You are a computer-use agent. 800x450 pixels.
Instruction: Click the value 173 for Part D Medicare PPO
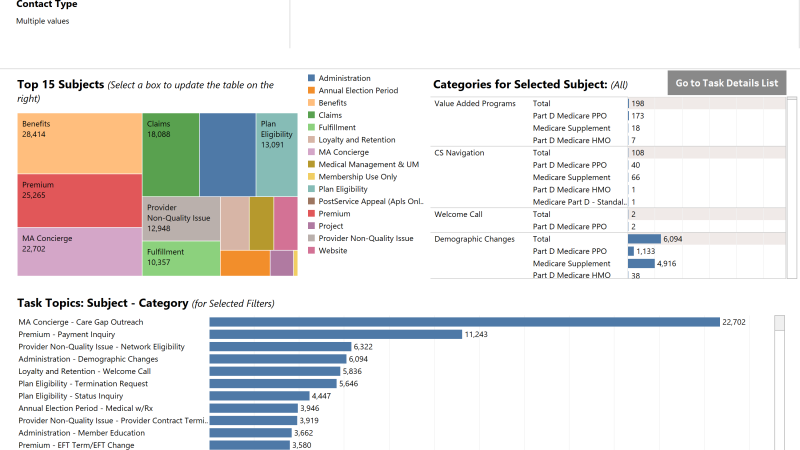638,116
